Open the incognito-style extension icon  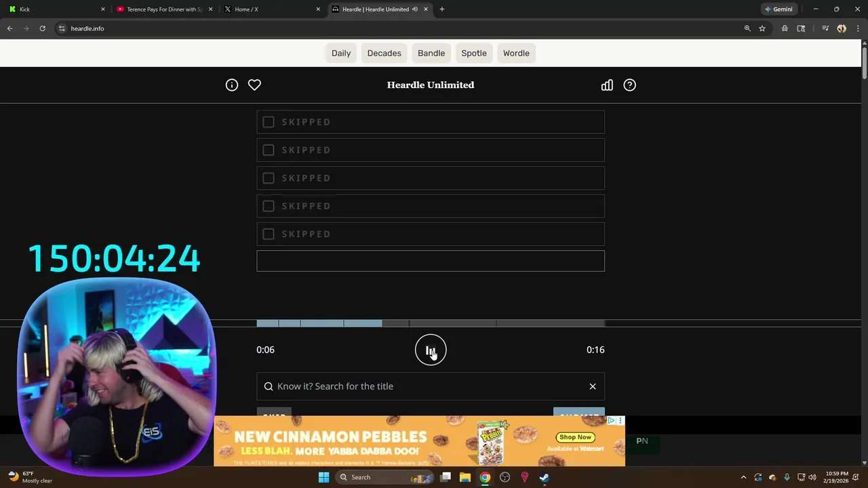click(x=785, y=28)
